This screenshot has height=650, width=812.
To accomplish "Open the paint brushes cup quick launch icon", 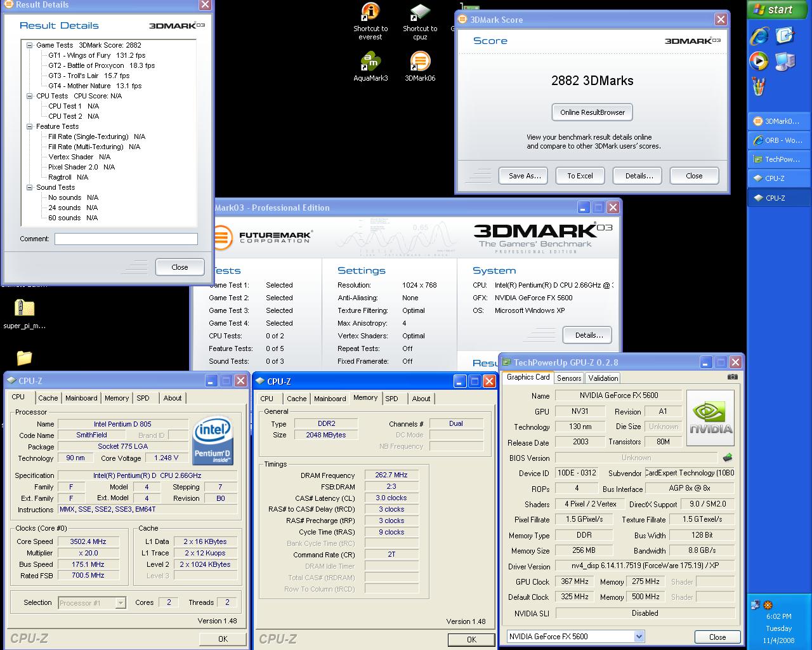I will [x=759, y=86].
